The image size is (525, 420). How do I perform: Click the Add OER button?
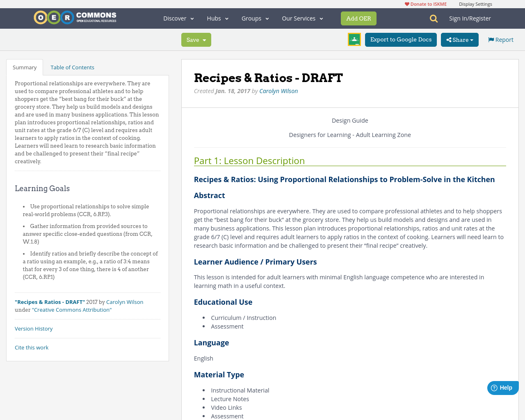click(358, 18)
